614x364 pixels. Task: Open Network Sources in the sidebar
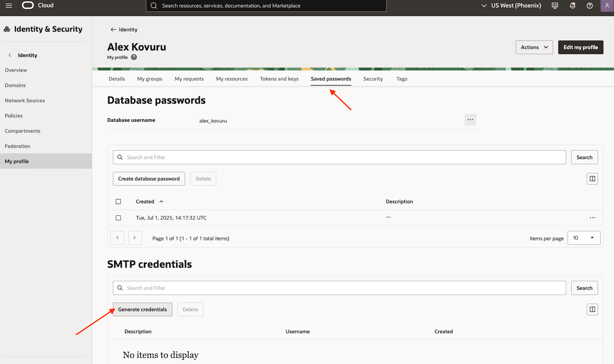[25, 100]
